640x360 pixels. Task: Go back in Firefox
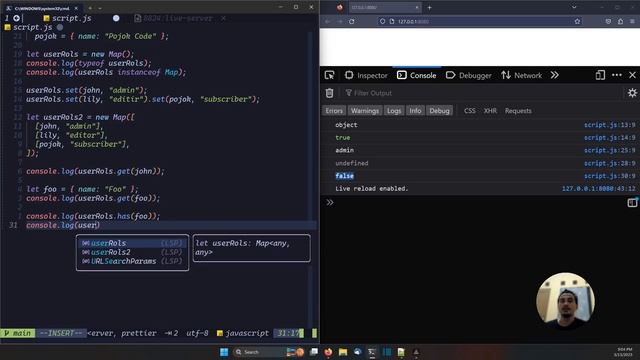point(327,21)
